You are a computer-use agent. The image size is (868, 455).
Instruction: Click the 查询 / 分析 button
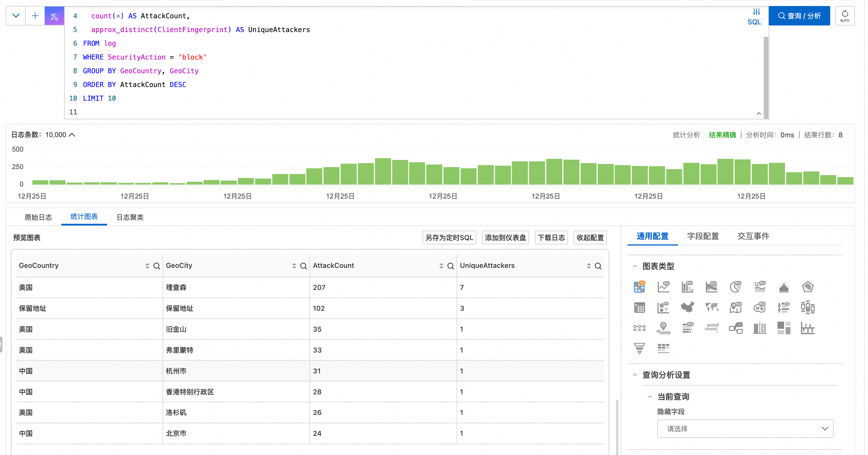(799, 16)
